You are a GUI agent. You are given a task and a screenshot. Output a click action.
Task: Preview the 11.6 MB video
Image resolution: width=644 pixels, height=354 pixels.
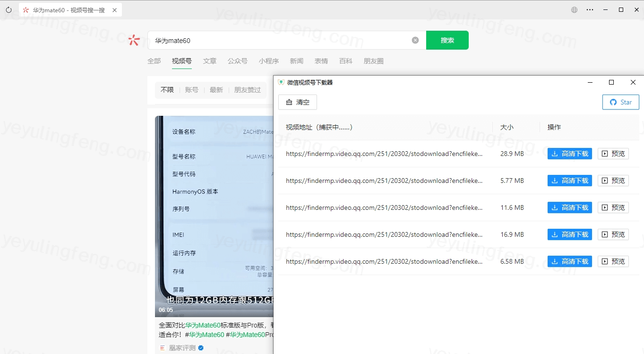point(613,207)
